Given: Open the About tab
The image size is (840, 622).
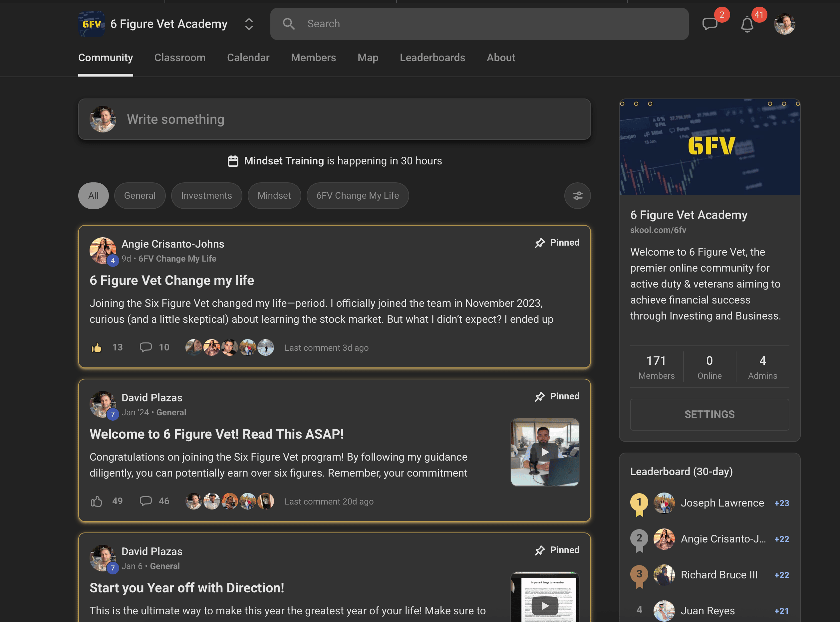Looking at the screenshot, I should [x=501, y=58].
